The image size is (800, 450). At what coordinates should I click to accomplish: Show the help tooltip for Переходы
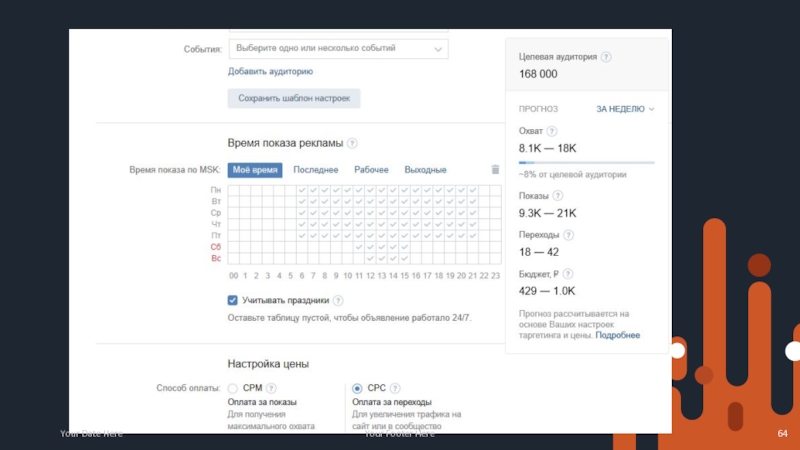[x=568, y=235]
